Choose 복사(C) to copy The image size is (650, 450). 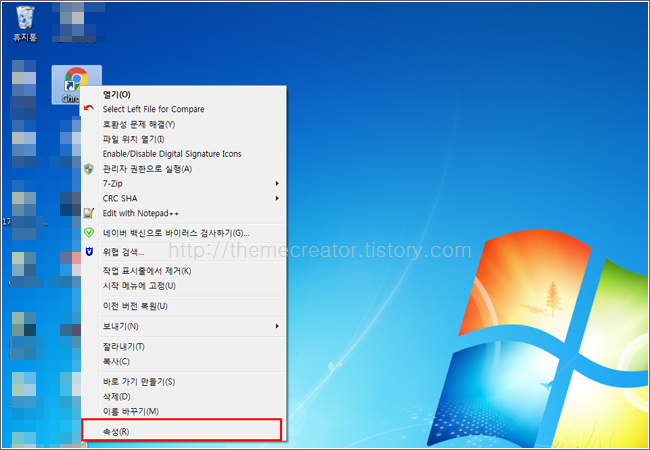(x=184, y=361)
